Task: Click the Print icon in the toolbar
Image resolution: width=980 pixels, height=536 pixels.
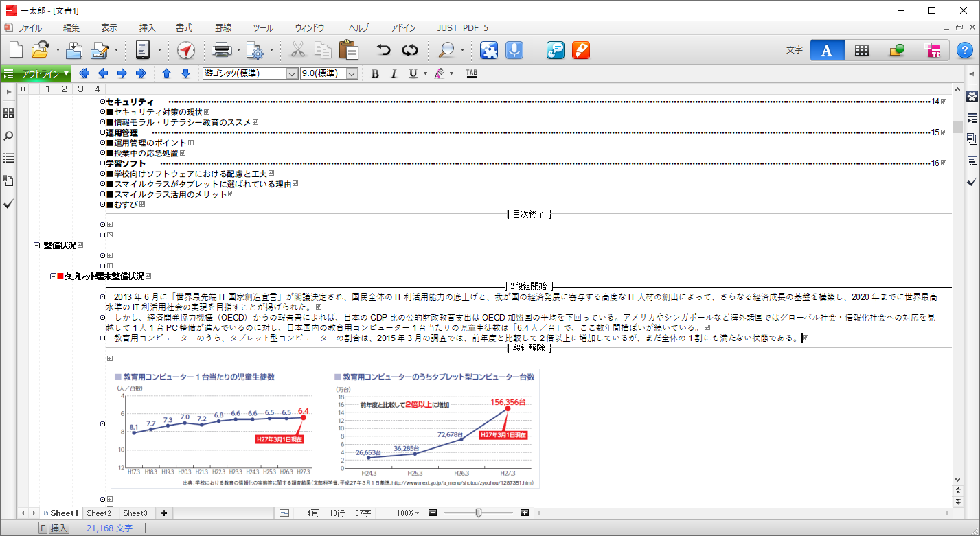Action: 221,50
